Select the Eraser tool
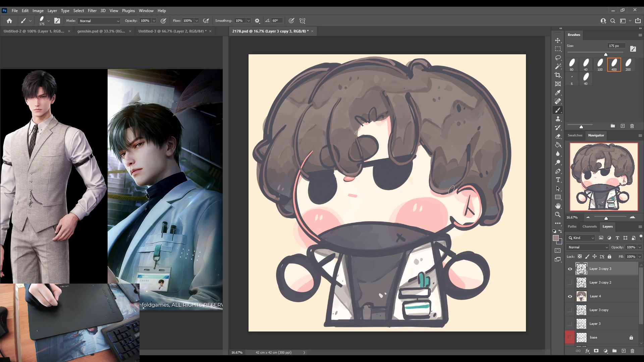Viewport: 644px width, 362px height. click(x=558, y=136)
